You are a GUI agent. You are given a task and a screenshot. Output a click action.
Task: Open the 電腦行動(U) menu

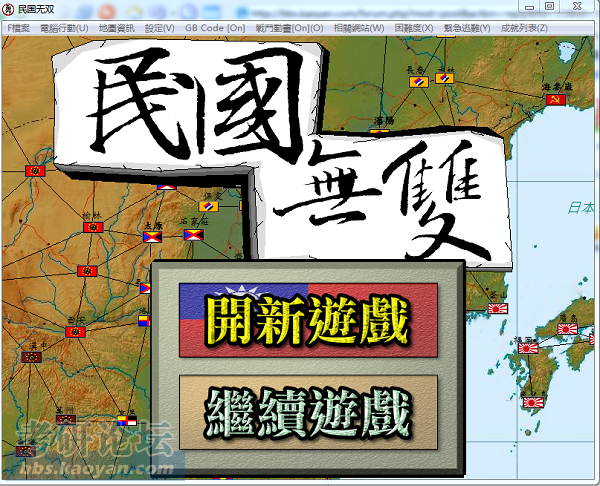64,28
